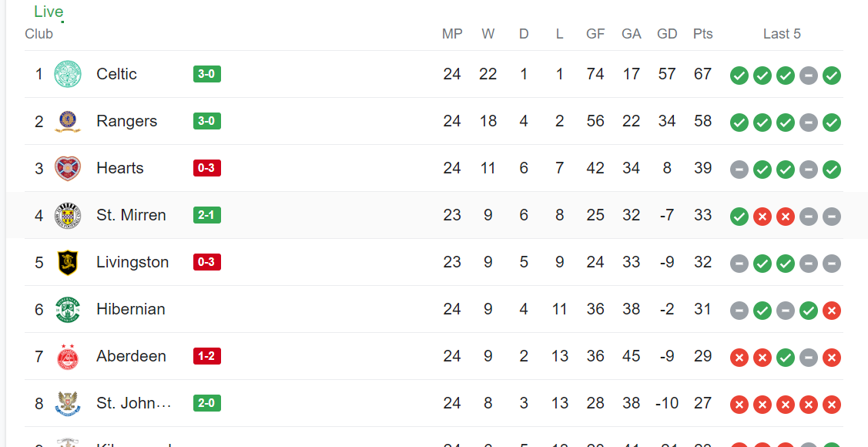Click the Hibernian green crest icon

coord(68,309)
